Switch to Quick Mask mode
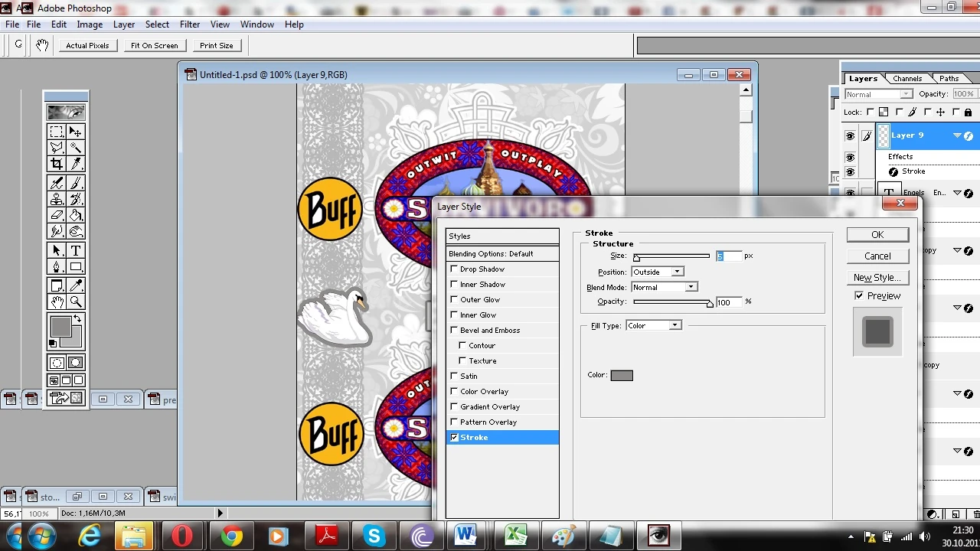The height and width of the screenshot is (551, 980). click(76, 363)
